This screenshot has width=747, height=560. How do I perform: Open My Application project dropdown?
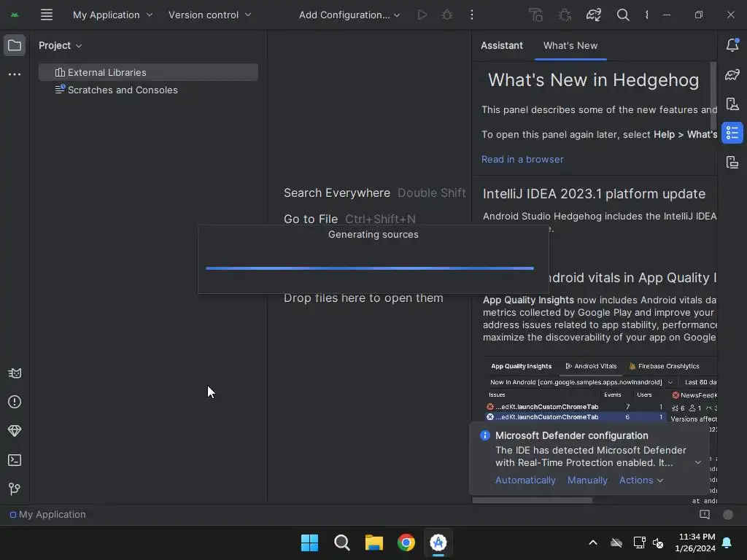tap(112, 15)
